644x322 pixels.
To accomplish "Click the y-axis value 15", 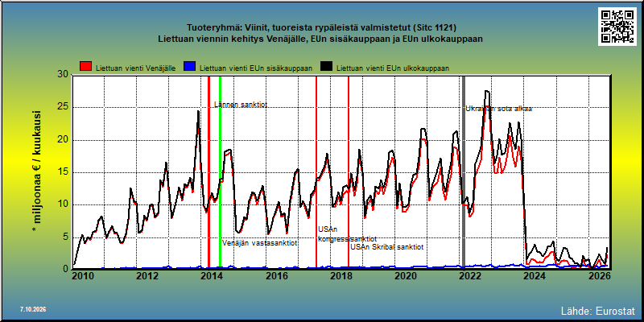I will point(63,172).
